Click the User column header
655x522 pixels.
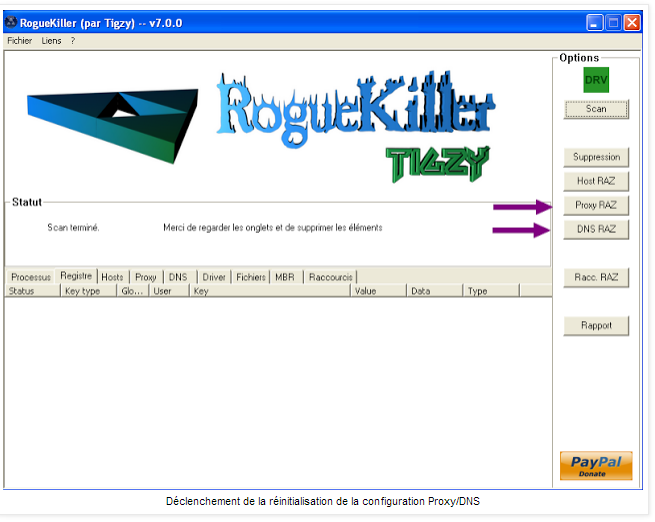coord(169,291)
